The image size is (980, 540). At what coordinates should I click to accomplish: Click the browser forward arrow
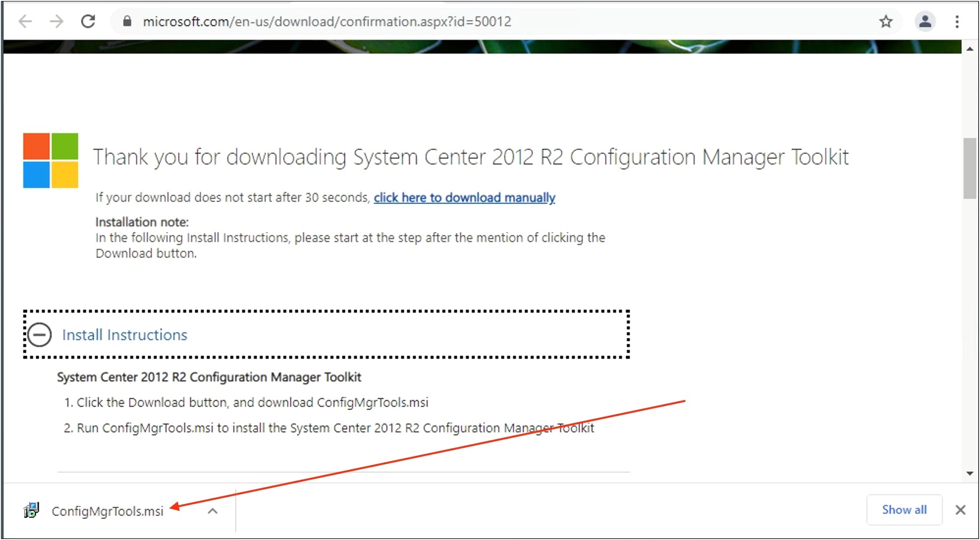(57, 22)
